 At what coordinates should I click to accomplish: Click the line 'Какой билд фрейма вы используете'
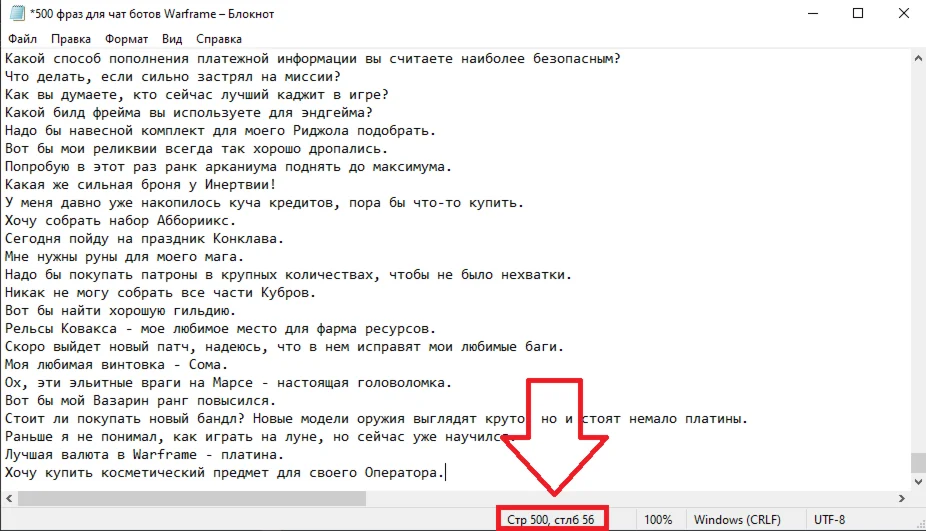tap(189, 112)
